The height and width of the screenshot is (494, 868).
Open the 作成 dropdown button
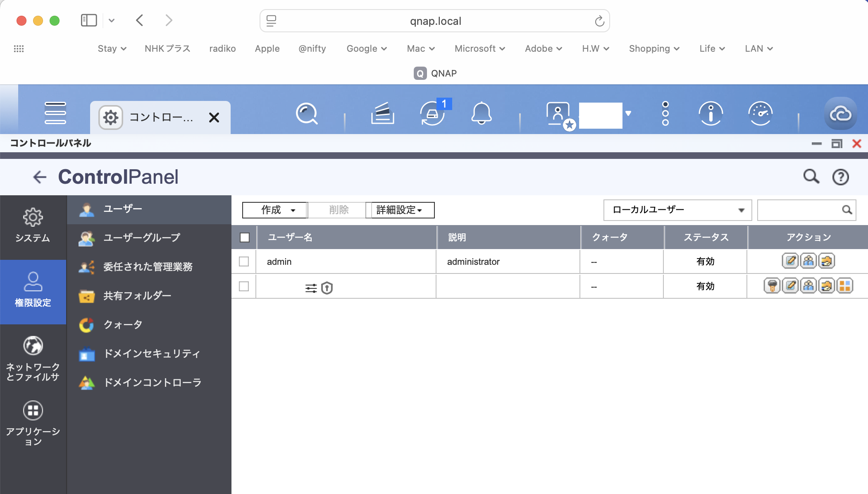275,210
